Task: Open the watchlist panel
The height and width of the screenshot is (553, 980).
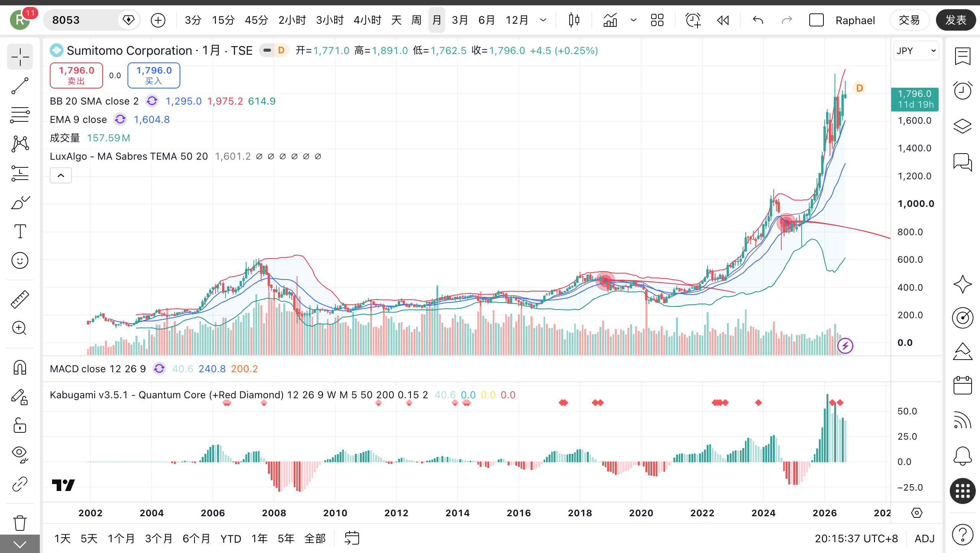Action: [962, 56]
